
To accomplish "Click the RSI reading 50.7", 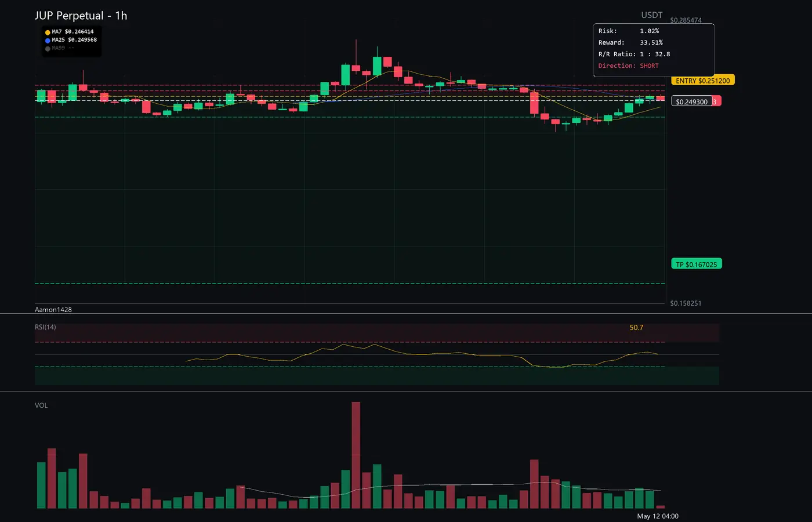I will coord(636,328).
